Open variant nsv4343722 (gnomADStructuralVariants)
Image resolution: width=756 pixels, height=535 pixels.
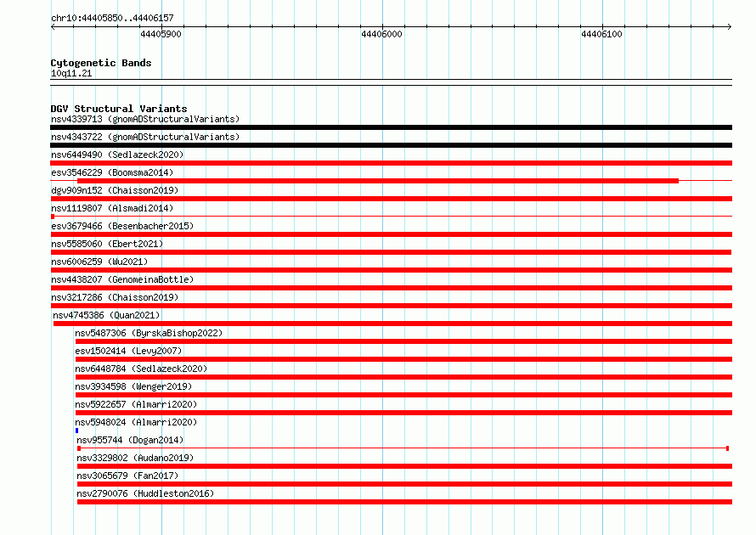pyautogui.click(x=145, y=137)
